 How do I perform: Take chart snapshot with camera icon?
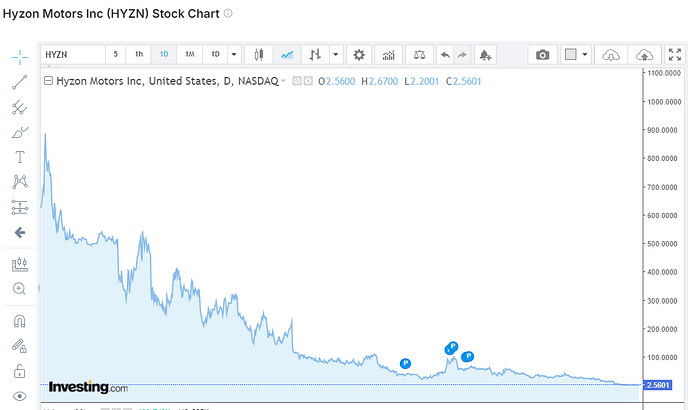(543, 55)
